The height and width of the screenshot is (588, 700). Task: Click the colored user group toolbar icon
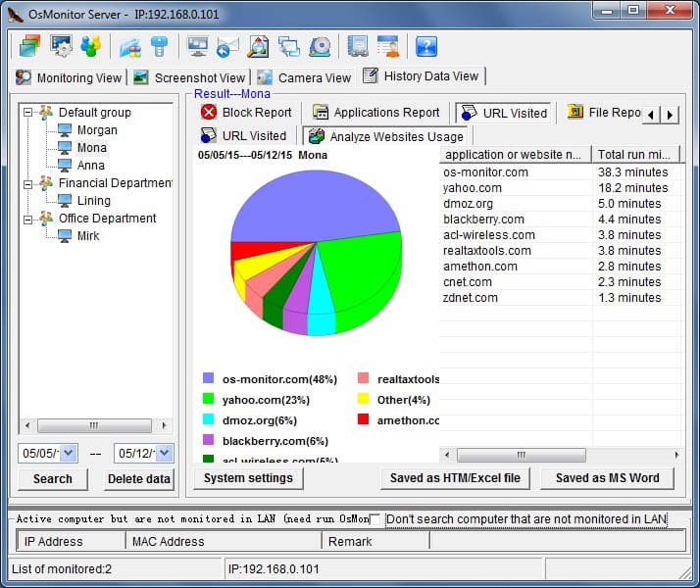(90, 45)
